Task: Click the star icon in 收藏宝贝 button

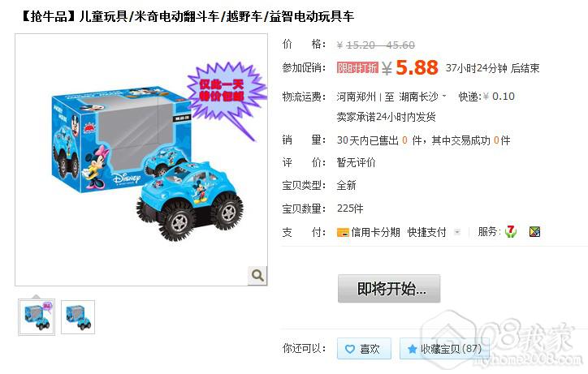Action: (412, 350)
